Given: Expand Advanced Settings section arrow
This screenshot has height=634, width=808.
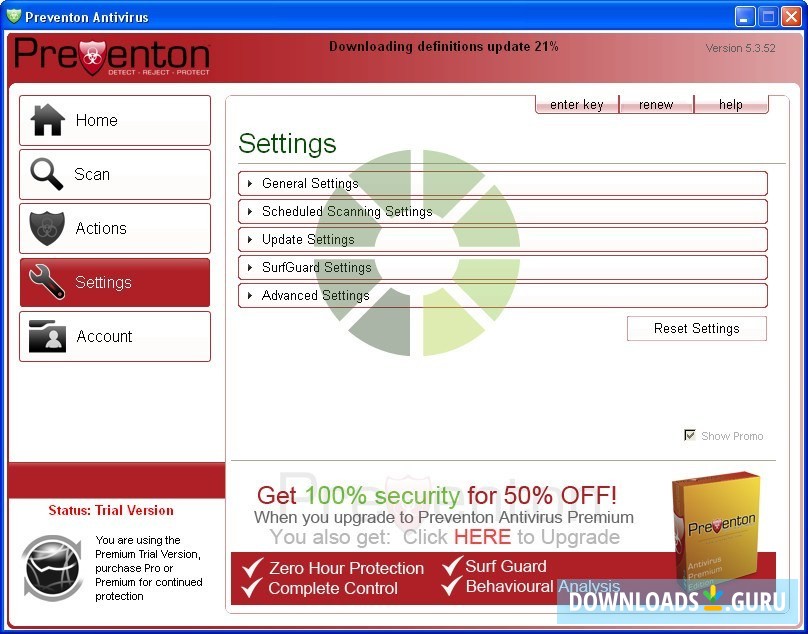Looking at the screenshot, I should (250, 295).
